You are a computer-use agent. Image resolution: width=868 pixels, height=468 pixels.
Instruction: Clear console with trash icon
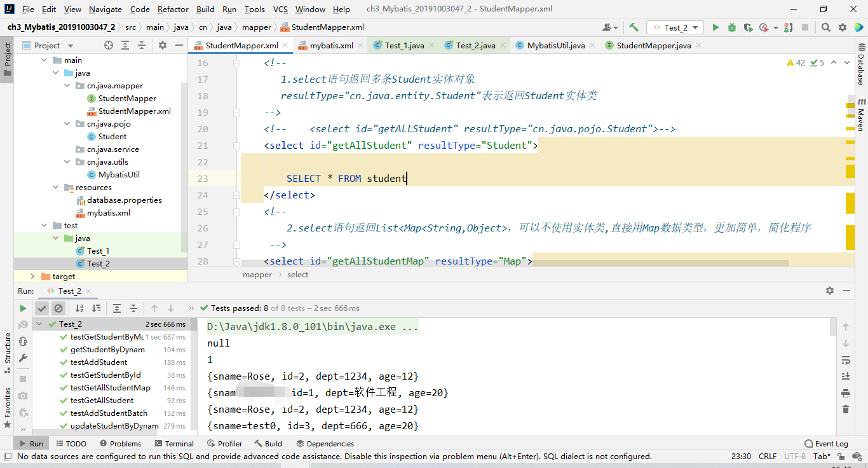point(846,410)
